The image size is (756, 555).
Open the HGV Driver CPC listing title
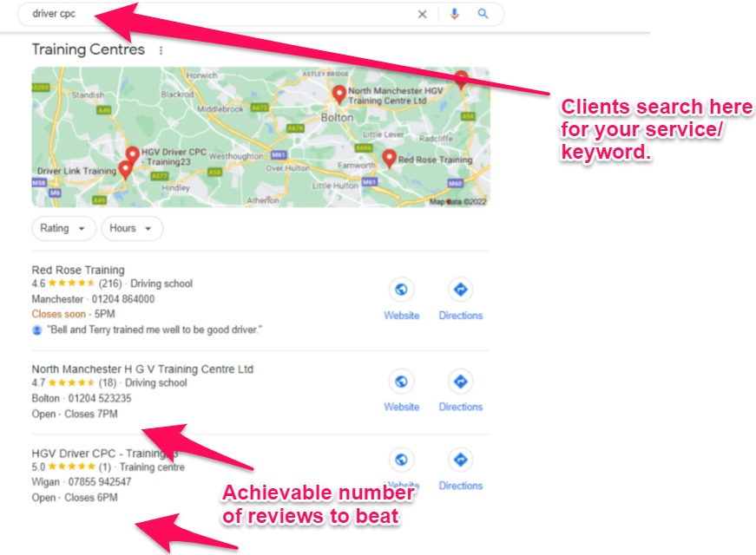[105, 454]
